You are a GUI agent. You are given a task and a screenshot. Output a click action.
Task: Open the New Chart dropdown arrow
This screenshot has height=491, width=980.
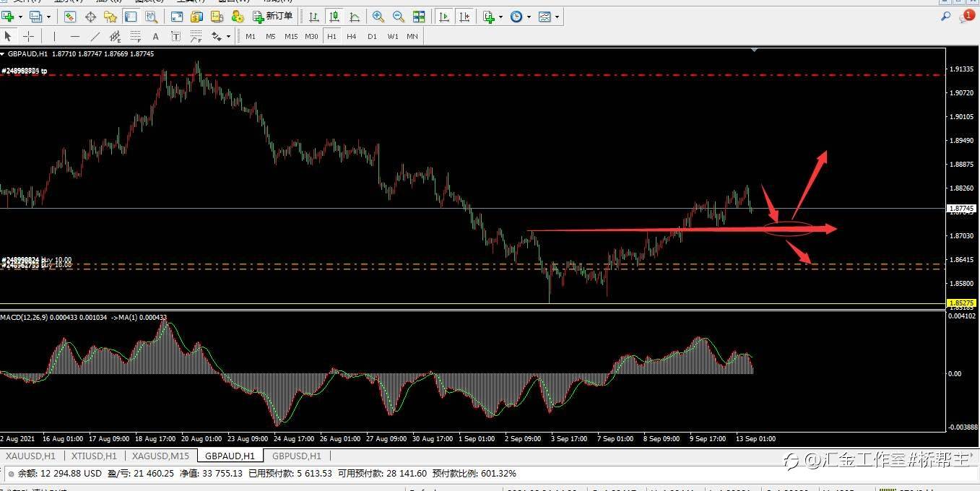tap(19, 17)
